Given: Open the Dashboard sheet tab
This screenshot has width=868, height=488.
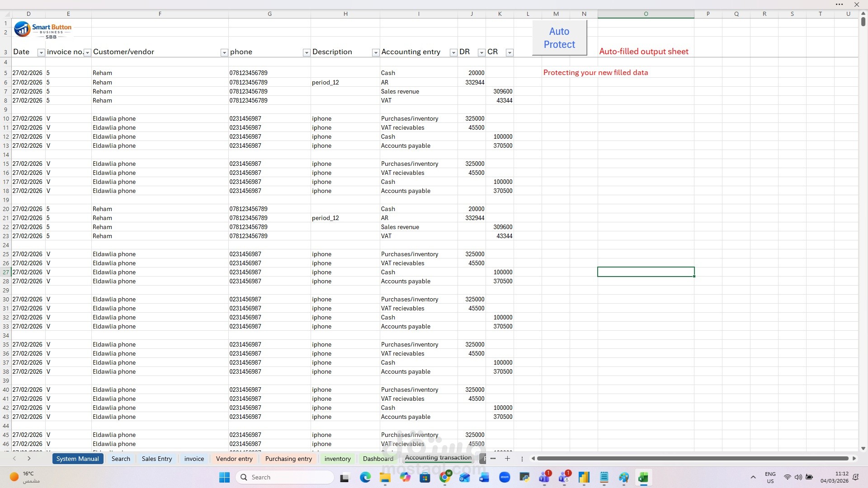Looking at the screenshot, I should (x=378, y=459).
